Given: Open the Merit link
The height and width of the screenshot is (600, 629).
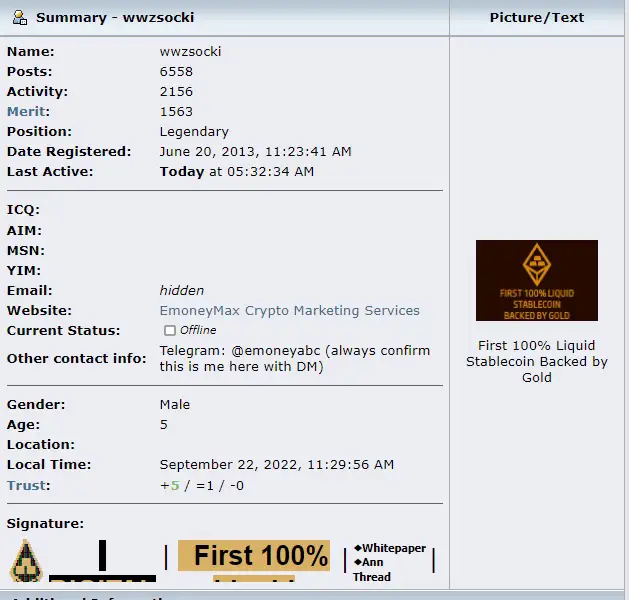Looking at the screenshot, I should pos(26,111).
